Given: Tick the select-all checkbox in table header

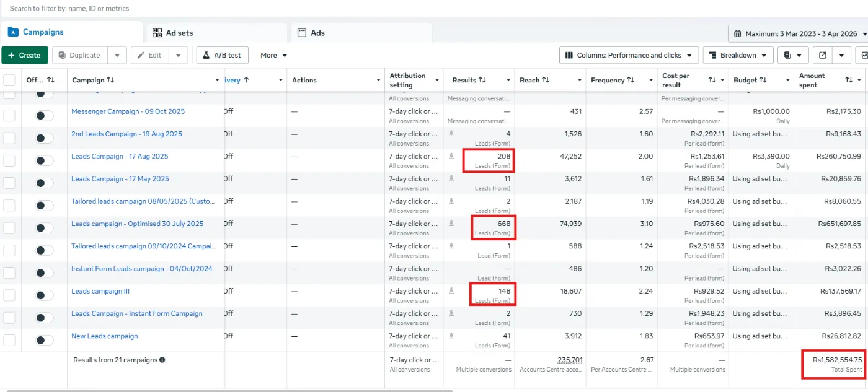Looking at the screenshot, I should (x=9, y=80).
